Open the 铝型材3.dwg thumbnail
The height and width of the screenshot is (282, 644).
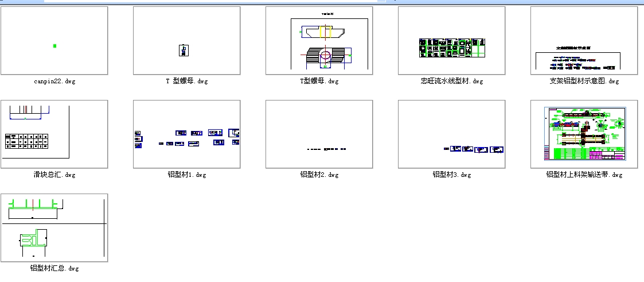click(x=451, y=134)
